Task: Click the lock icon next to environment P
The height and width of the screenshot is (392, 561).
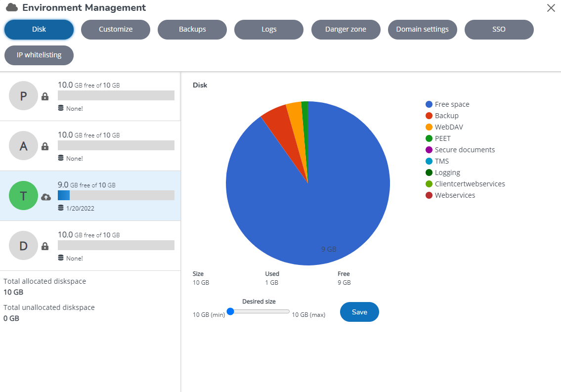Action: point(45,96)
